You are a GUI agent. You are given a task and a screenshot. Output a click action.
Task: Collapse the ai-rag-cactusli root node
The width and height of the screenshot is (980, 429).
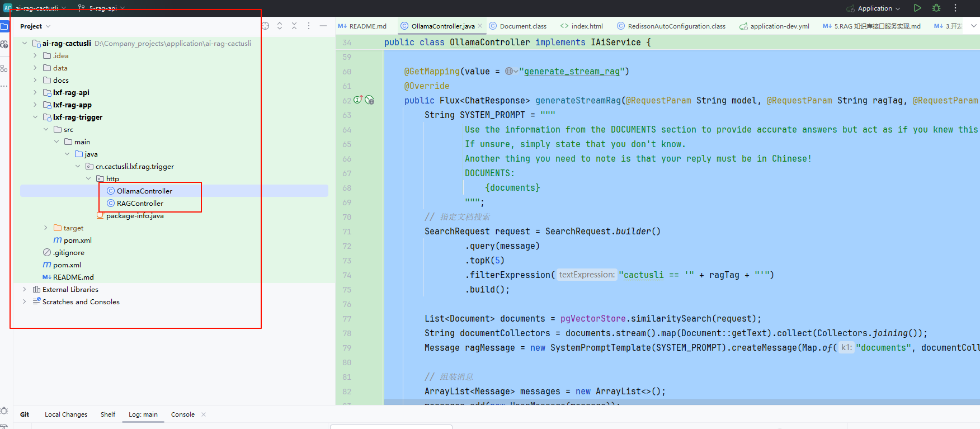point(25,43)
